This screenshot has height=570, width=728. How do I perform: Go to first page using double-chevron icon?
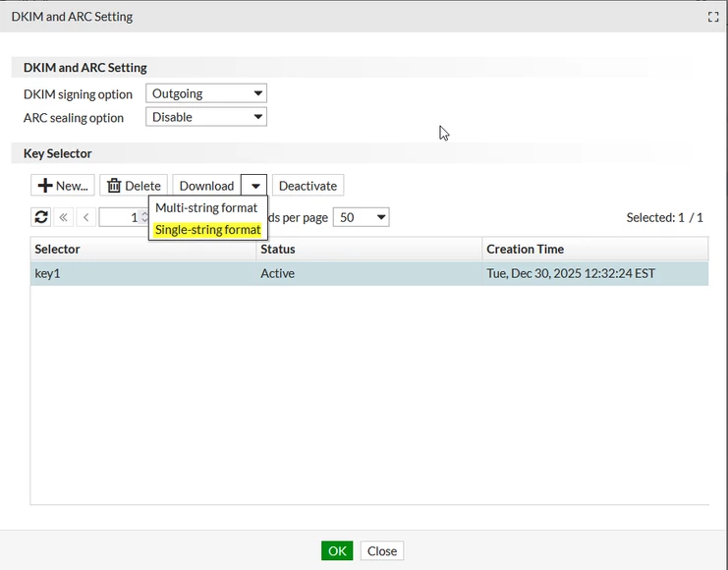click(64, 217)
